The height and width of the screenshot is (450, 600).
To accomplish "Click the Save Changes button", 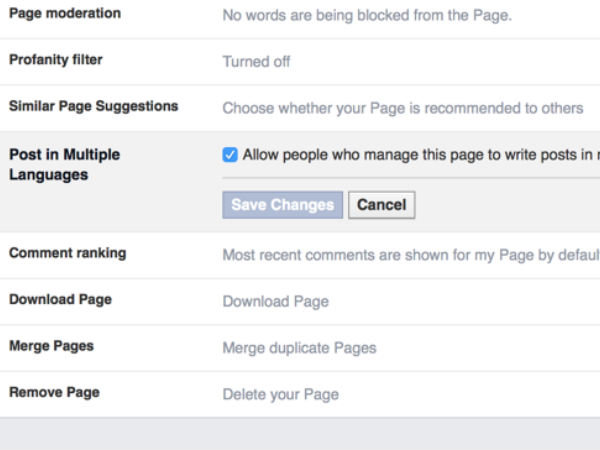I will tap(282, 205).
